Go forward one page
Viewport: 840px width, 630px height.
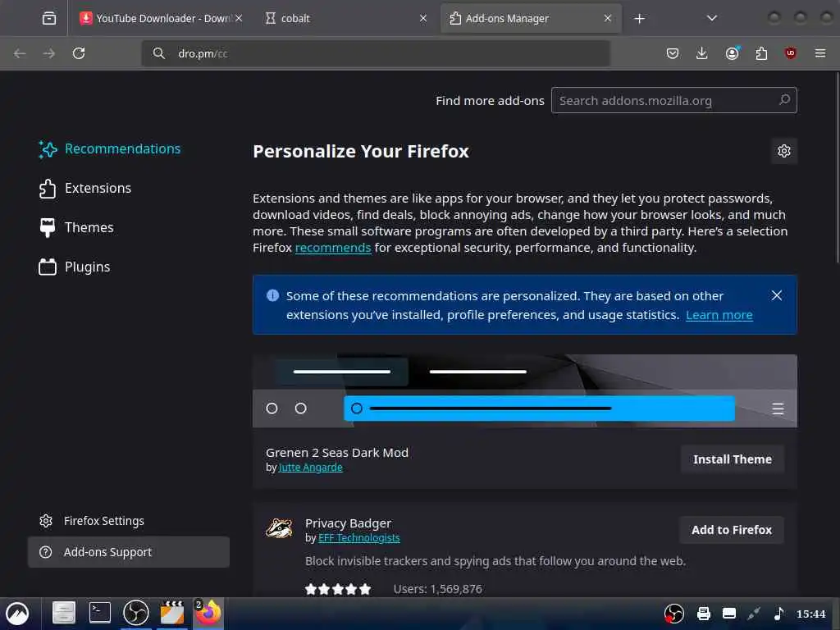click(48, 53)
